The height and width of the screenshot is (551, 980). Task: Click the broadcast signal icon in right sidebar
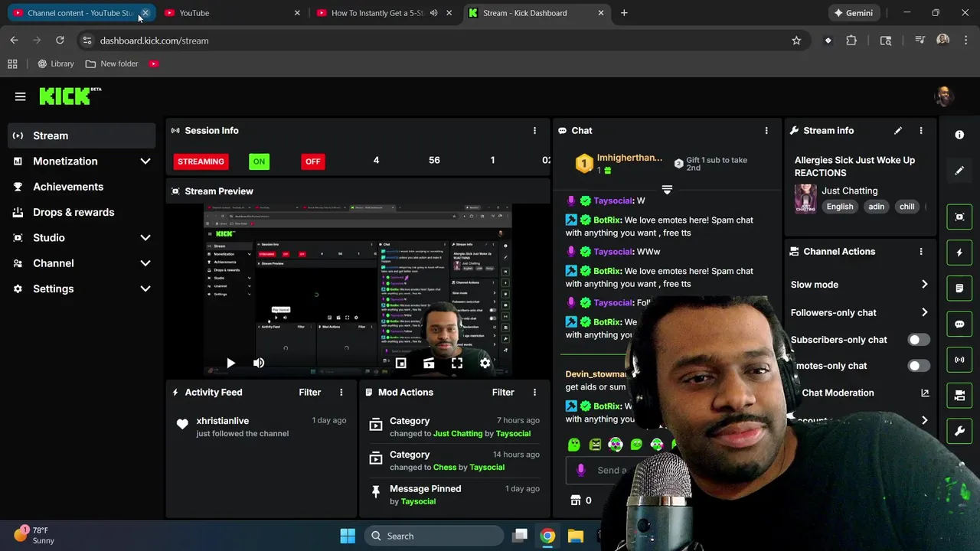tap(959, 360)
